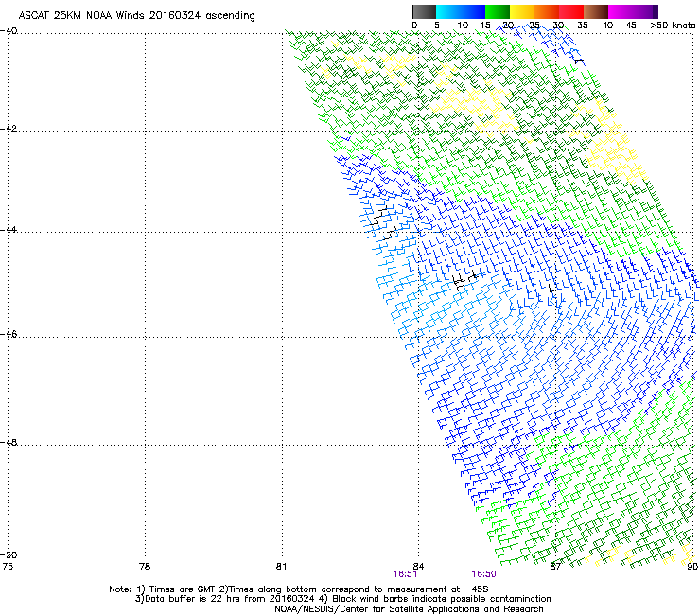Click the 'Times are GMT' note line
This screenshot has width=700, height=615.
(299, 589)
